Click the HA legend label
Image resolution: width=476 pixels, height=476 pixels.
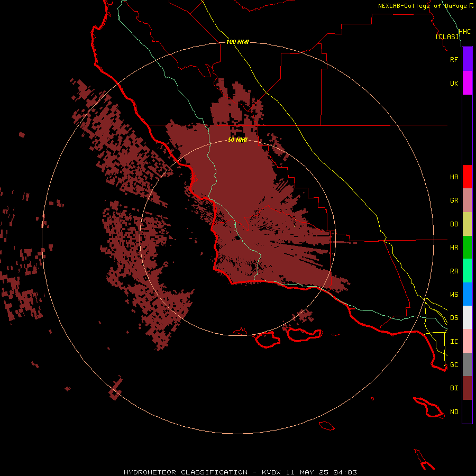tap(454, 177)
